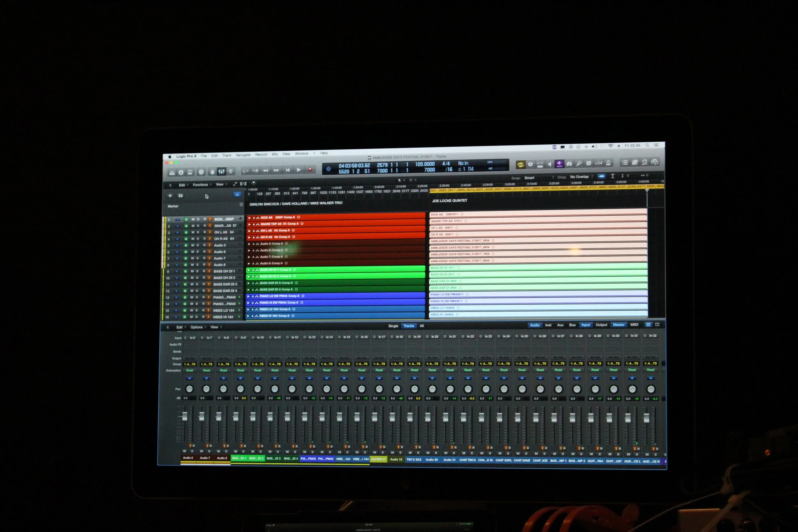
Task: Mute the BASS DH DI 1 track
Action: (x=192, y=271)
